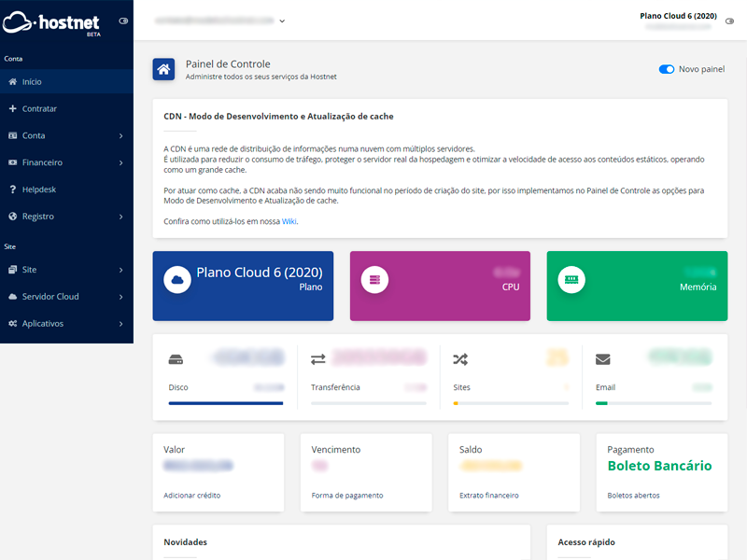Click the Saldo card label
The image size is (747, 560).
click(x=471, y=450)
